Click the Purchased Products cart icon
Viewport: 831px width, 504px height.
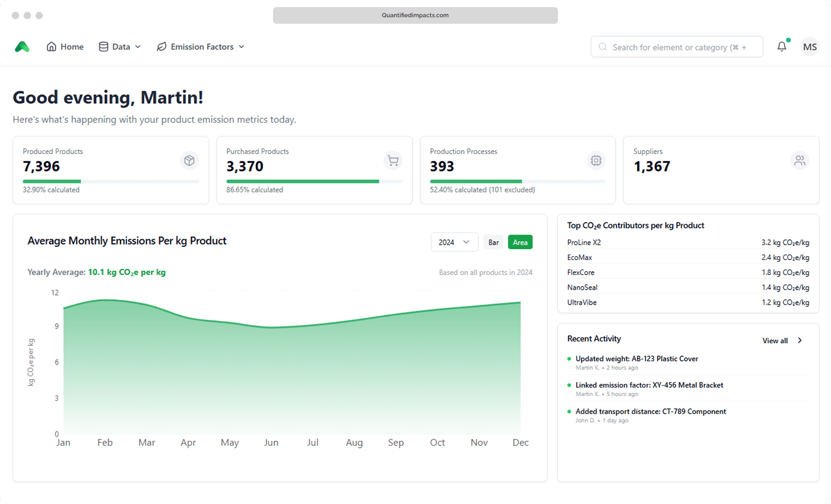pos(393,160)
